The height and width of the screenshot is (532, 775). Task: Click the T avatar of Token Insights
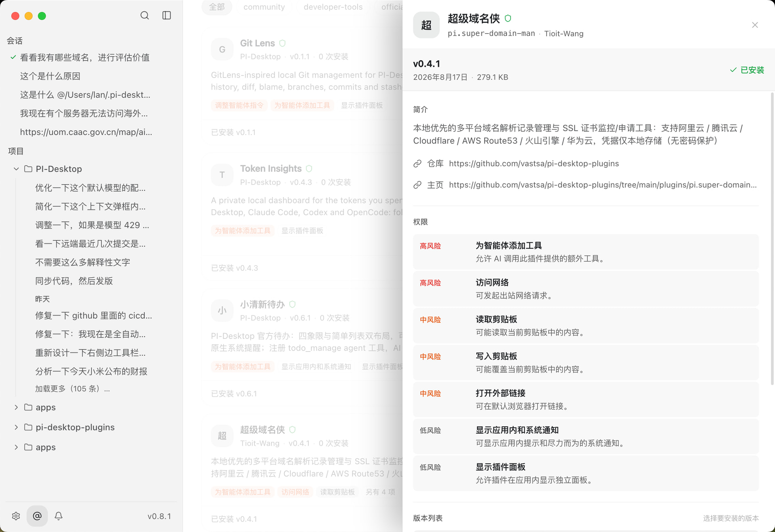tap(222, 175)
